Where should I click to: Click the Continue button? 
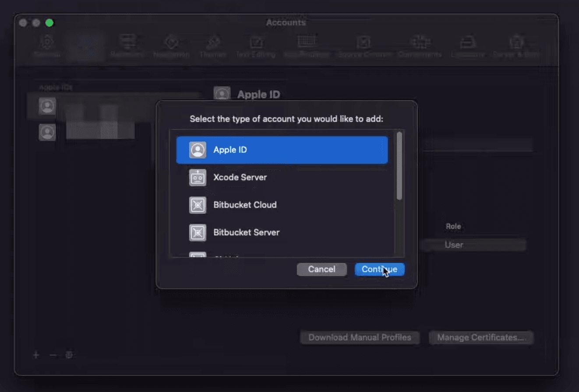(379, 269)
